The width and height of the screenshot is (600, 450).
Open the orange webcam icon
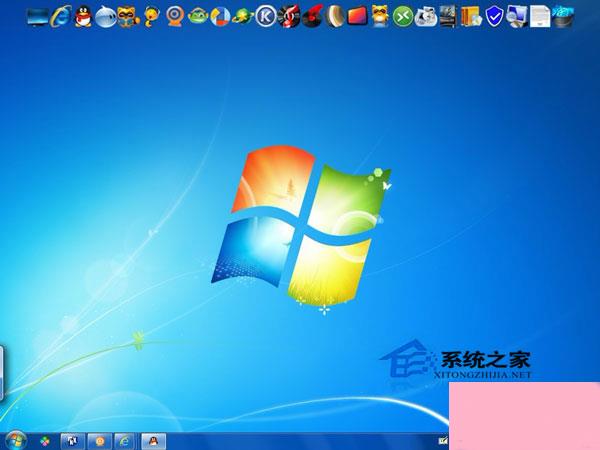point(174,17)
